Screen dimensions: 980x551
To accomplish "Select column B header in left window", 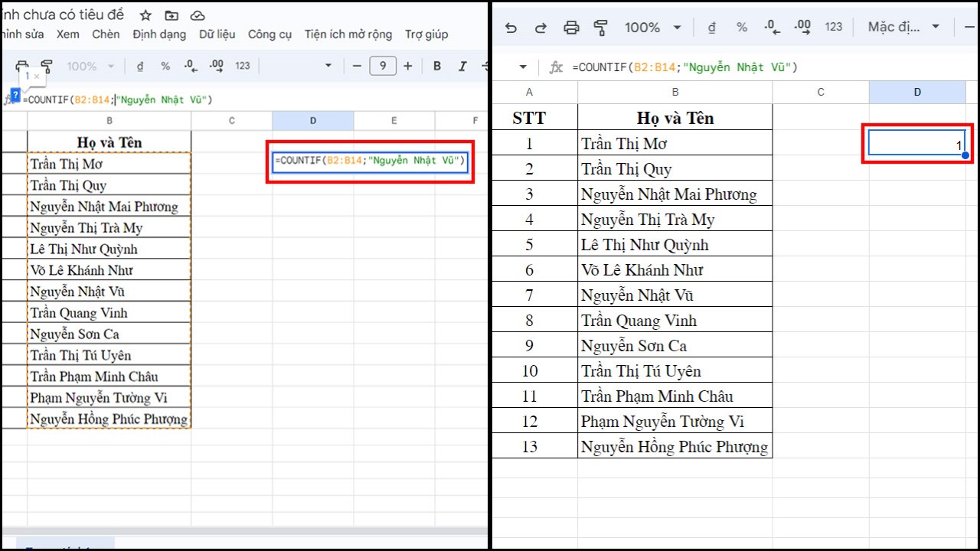I will 109,121.
